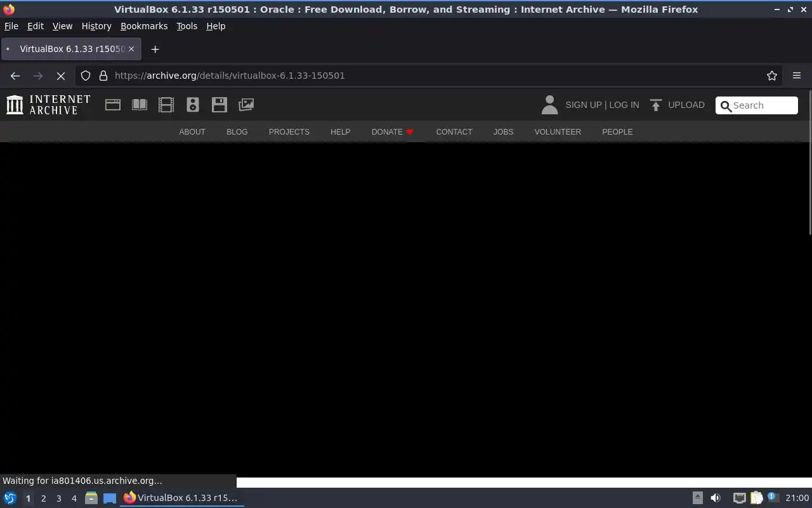Screen dimensions: 812x508
Task: Open the ABOUT link
Action: tap(192, 131)
